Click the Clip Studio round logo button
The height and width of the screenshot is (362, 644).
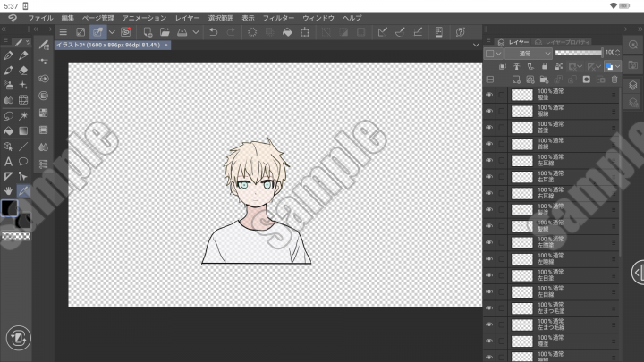pyautogui.click(x=18, y=338)
